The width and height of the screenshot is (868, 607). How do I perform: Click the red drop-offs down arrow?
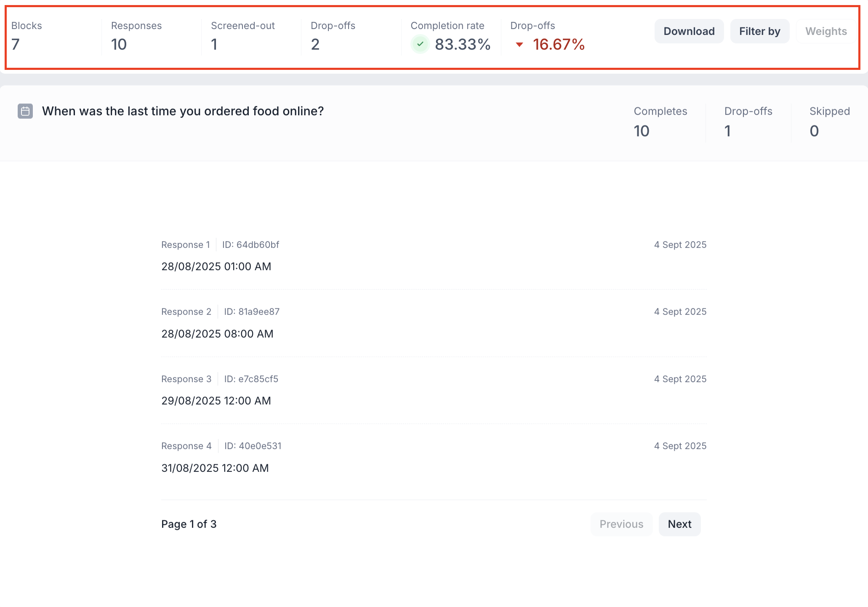[x=519, y=45]
